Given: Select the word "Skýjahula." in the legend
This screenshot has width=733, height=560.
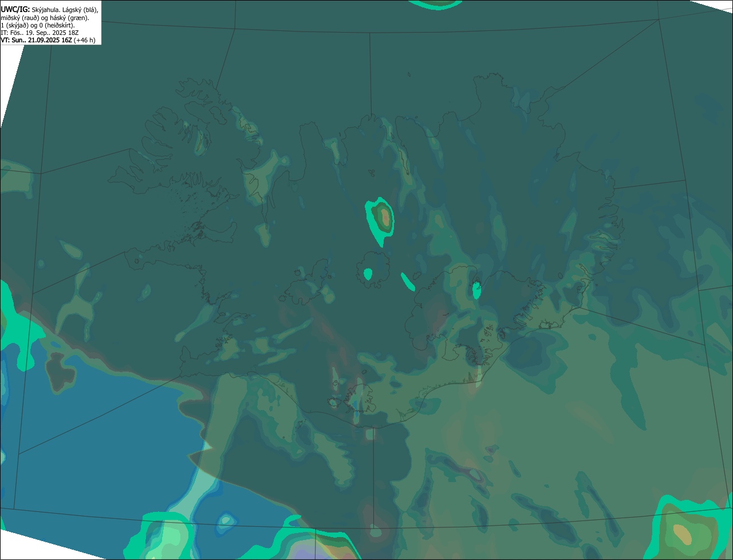Looking at the screenshot, I should click(46, 10).
